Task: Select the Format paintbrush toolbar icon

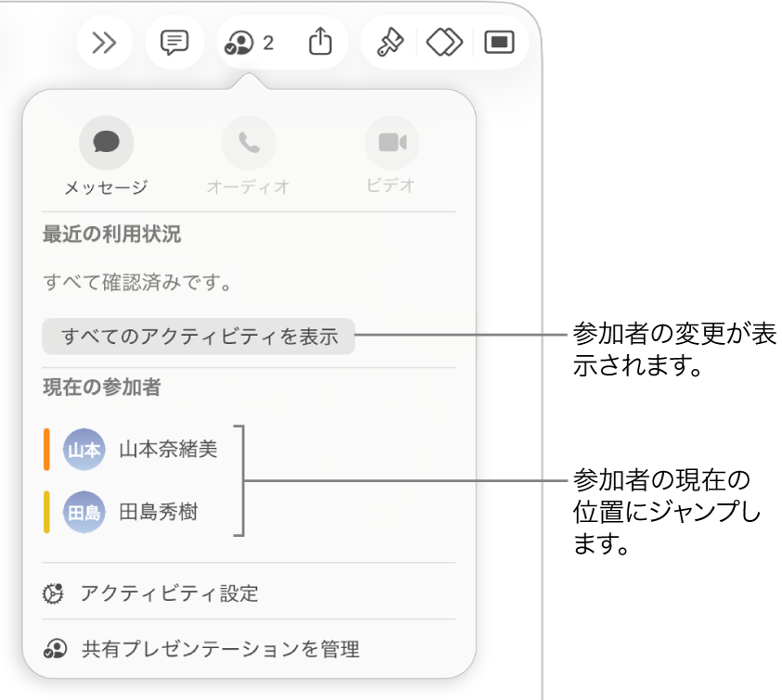Action: click(x=391, y=42)
